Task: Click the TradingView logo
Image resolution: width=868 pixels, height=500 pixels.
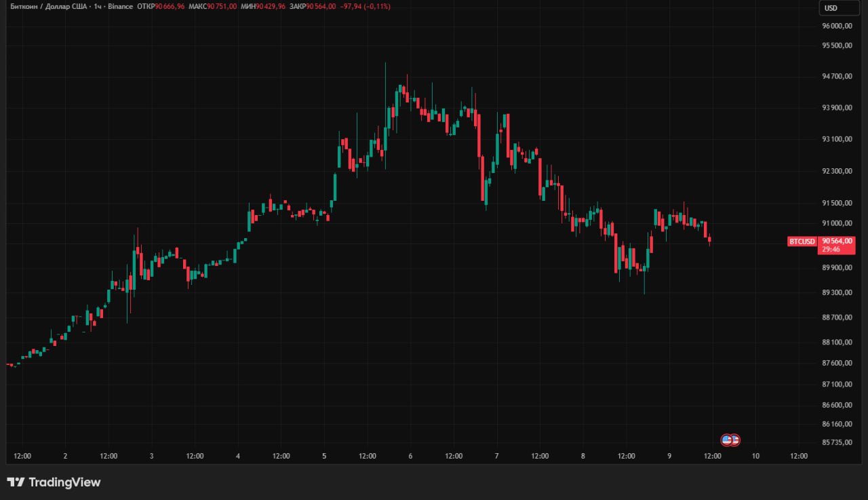Action: [54, 482]
